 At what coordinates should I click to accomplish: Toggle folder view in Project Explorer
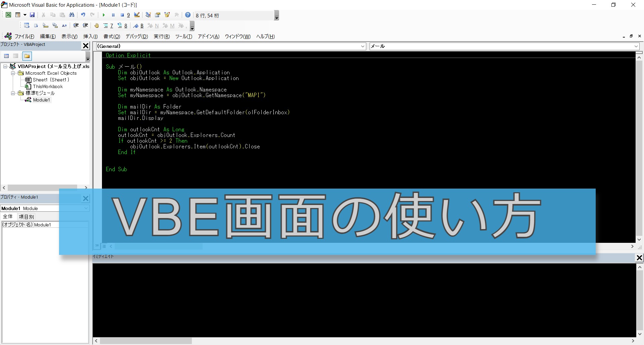point(27,56)
